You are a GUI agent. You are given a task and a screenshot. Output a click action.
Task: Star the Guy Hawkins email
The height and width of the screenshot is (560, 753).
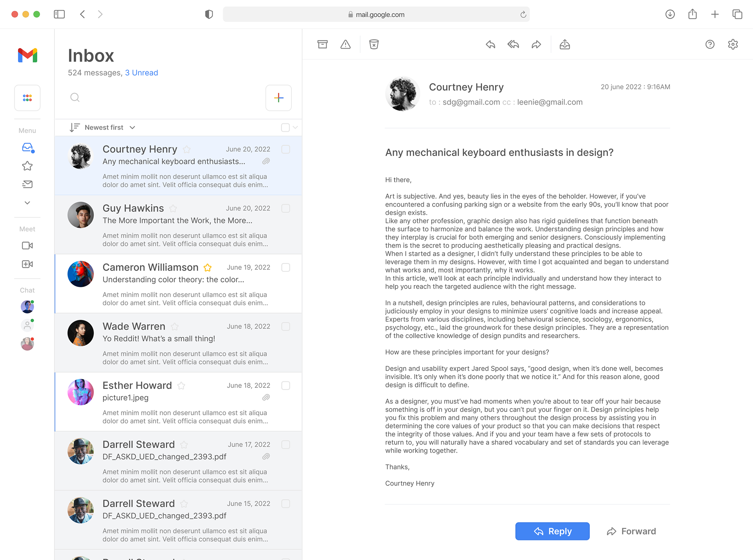pyautogui.click(x=173, y=209)
